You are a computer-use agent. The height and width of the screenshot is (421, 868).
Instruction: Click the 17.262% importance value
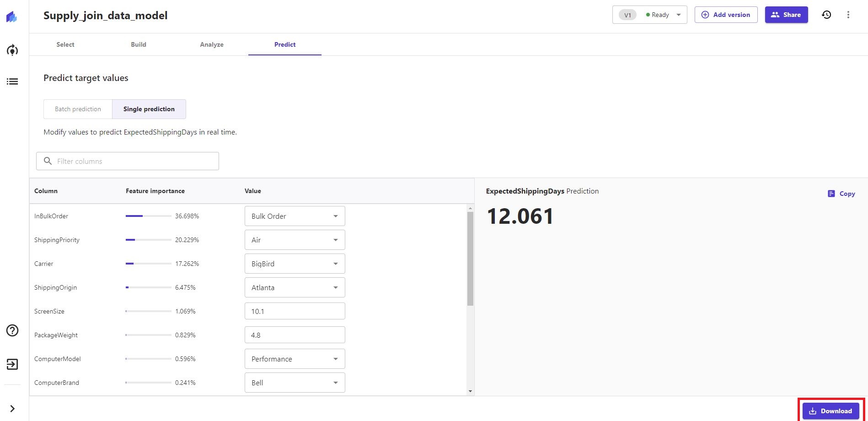click(x=187, y=264)
